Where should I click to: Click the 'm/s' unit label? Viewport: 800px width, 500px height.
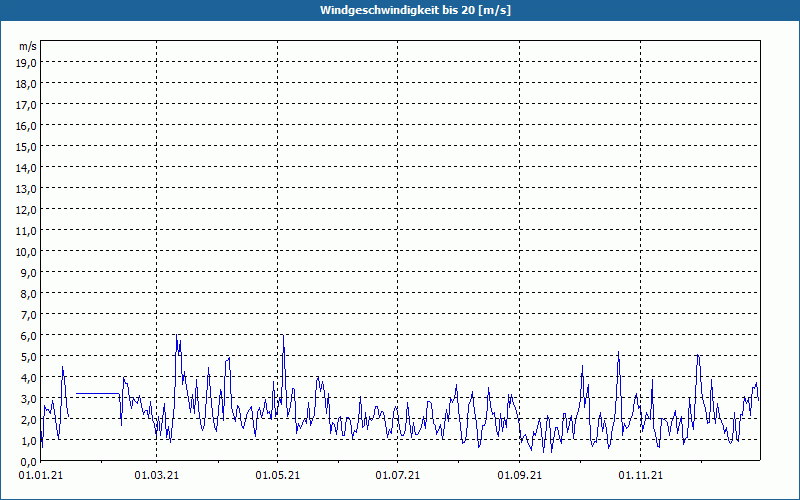[x=28, y=46]
